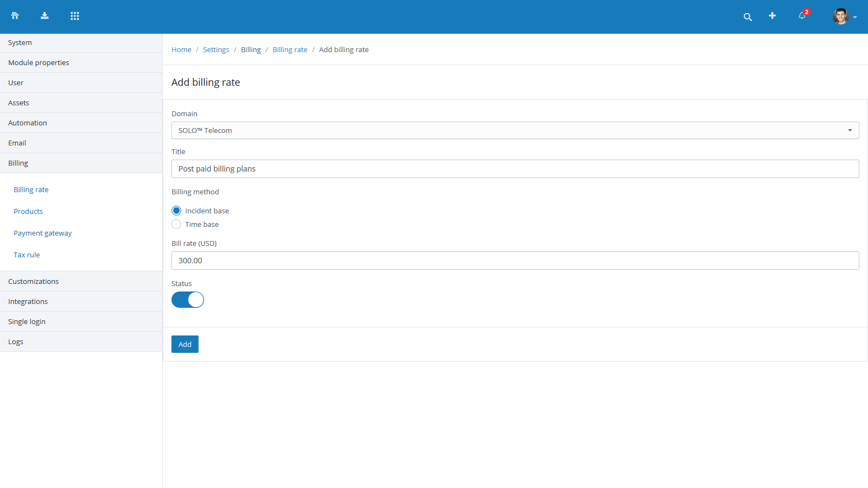Click the plus add-new icon

772,16
